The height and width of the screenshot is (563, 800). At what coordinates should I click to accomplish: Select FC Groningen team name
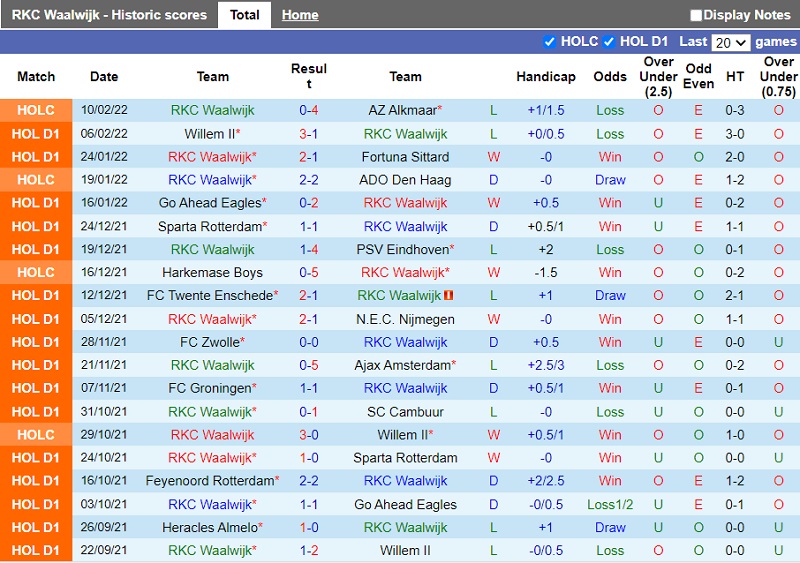[210, 388]
